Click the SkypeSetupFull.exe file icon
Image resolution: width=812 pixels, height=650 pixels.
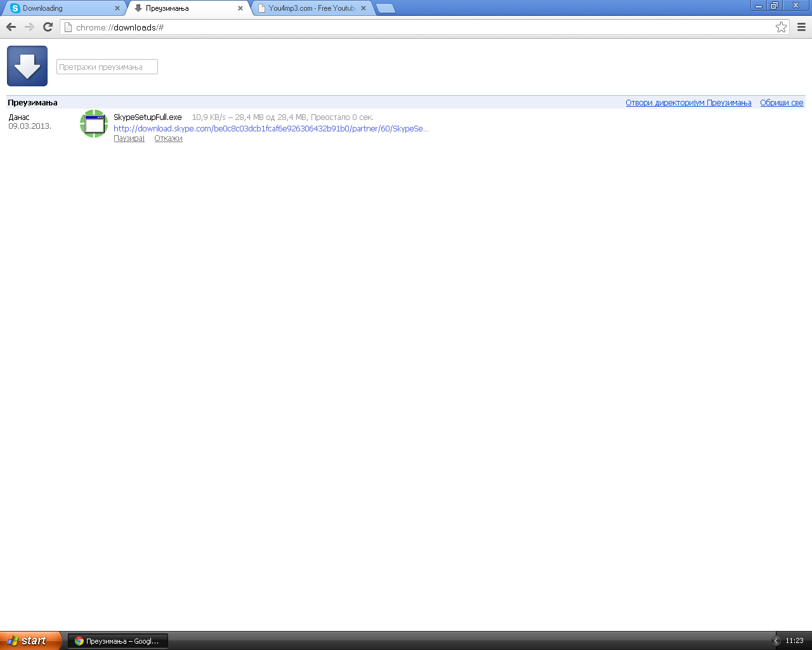click(94, 124)
